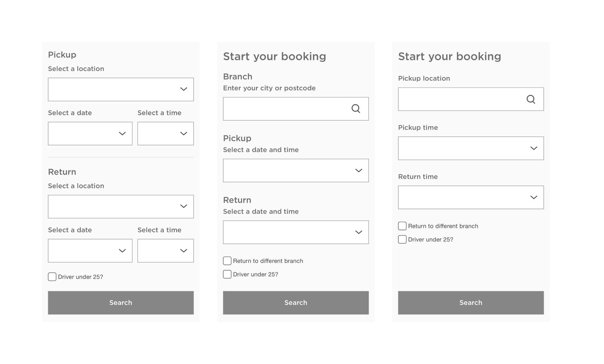The height and width of the screenshot is (364, 604).
Task: Expand the Pickup Select a date and time dropdown
Action: tap(296, 170)
